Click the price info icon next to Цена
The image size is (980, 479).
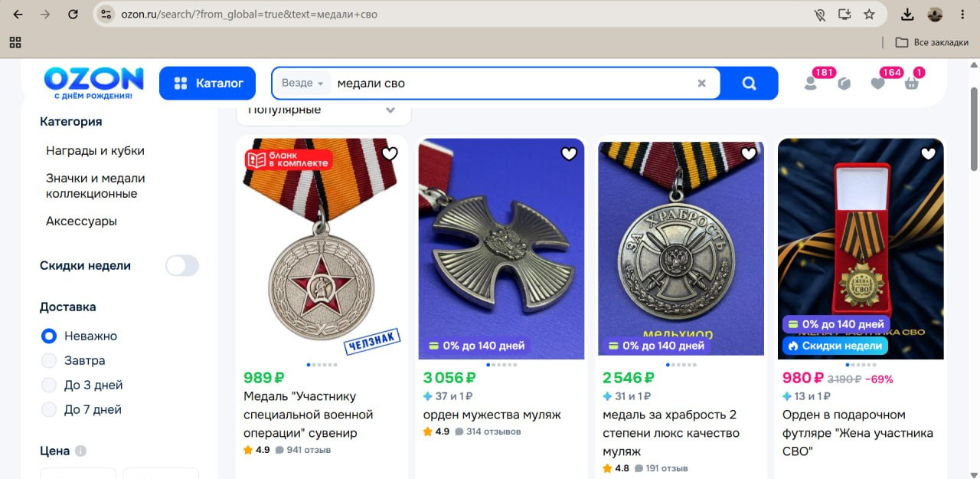click(x=80, y=451)
